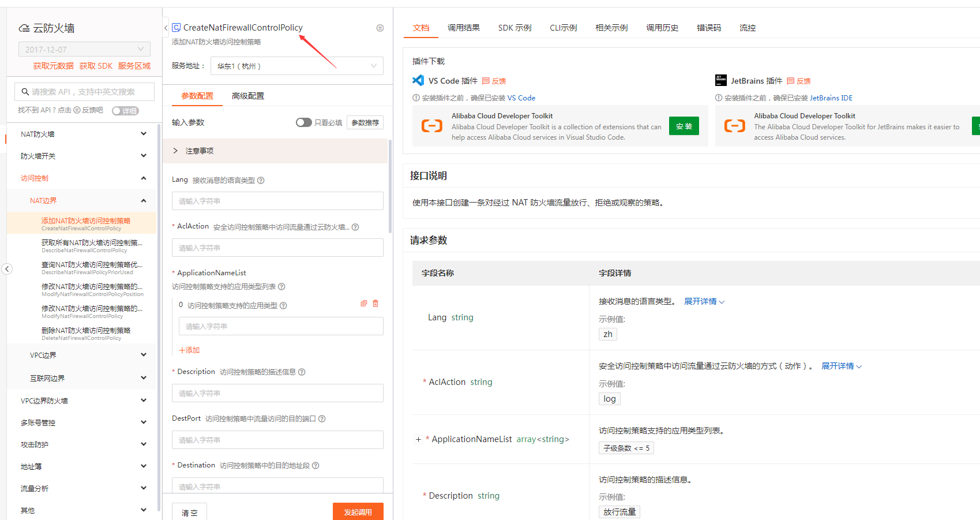Click the 参数推荐 button
This screenshot has width=980, height=520.
365,122
